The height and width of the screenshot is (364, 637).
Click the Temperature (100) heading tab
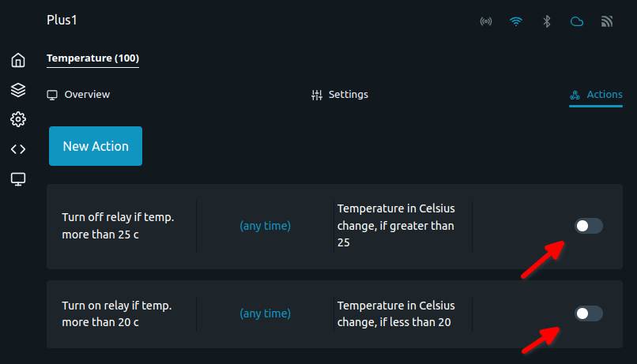click(x=92, y=58)
